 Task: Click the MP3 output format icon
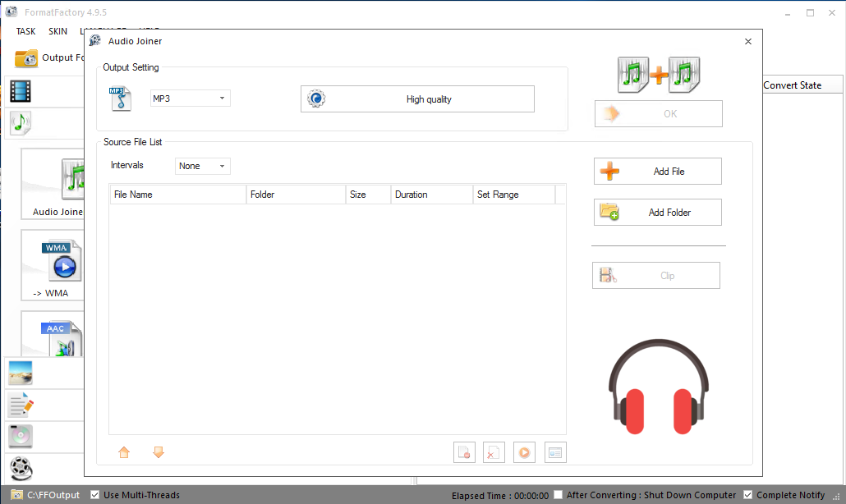pos(120,99)
